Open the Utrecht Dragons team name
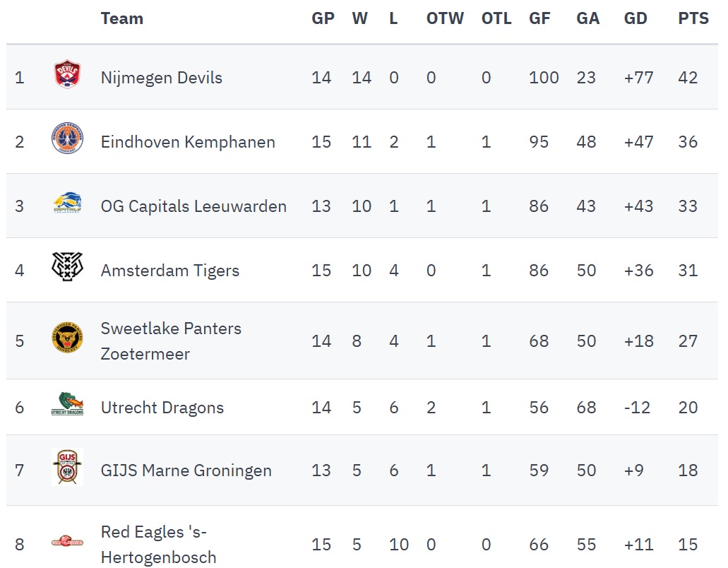728x568 pixels. (162, 408)
